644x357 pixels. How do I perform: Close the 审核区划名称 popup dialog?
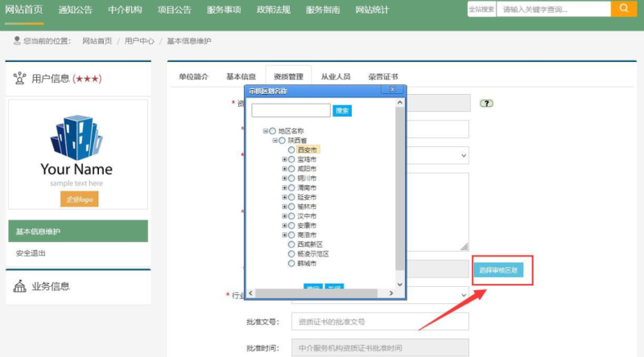click(x=393, y=91)
